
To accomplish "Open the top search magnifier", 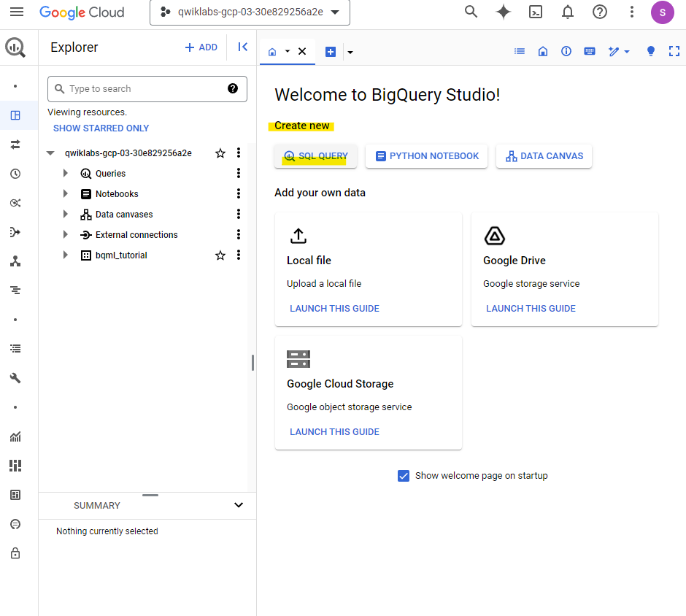I will [x=471, y=12].
